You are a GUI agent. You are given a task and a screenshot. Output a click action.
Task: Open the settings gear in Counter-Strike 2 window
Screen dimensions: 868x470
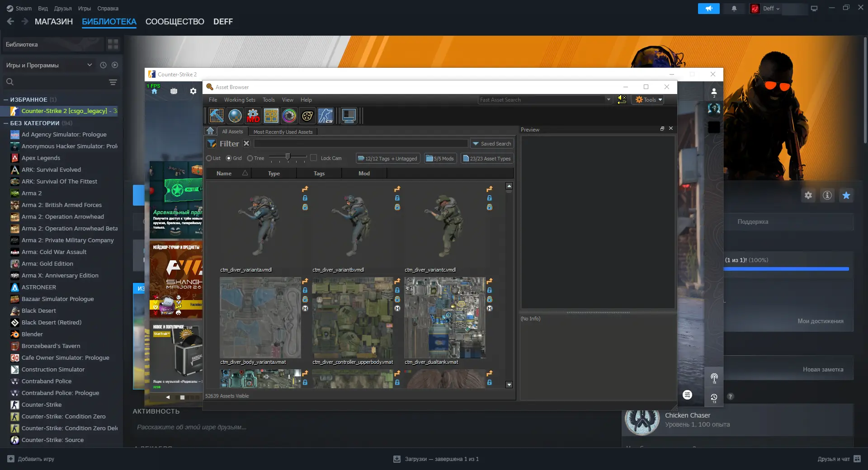click(x=193, y=91)
